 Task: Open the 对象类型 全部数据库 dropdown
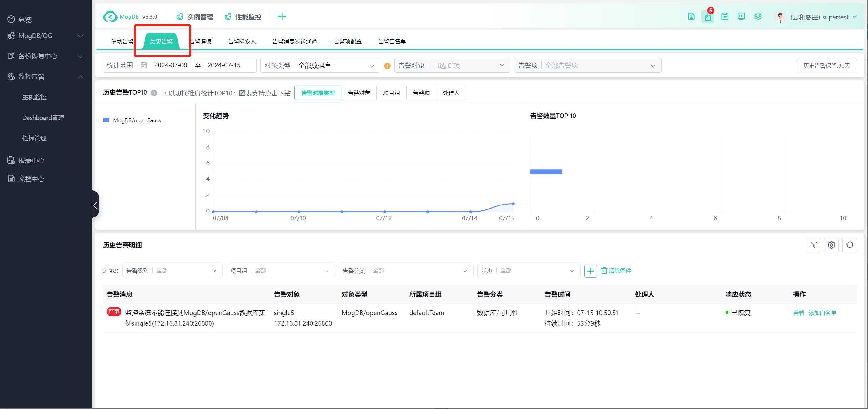click(320, 65)
